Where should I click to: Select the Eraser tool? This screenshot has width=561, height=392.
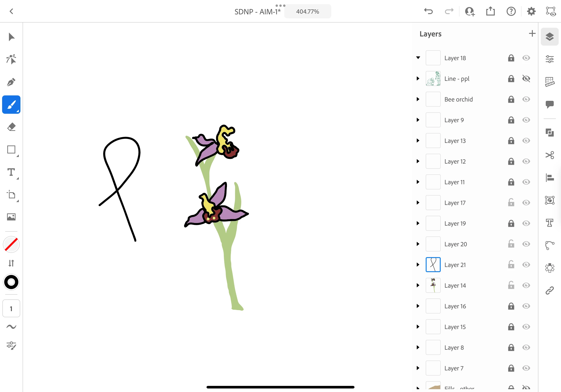pos(11,127)
